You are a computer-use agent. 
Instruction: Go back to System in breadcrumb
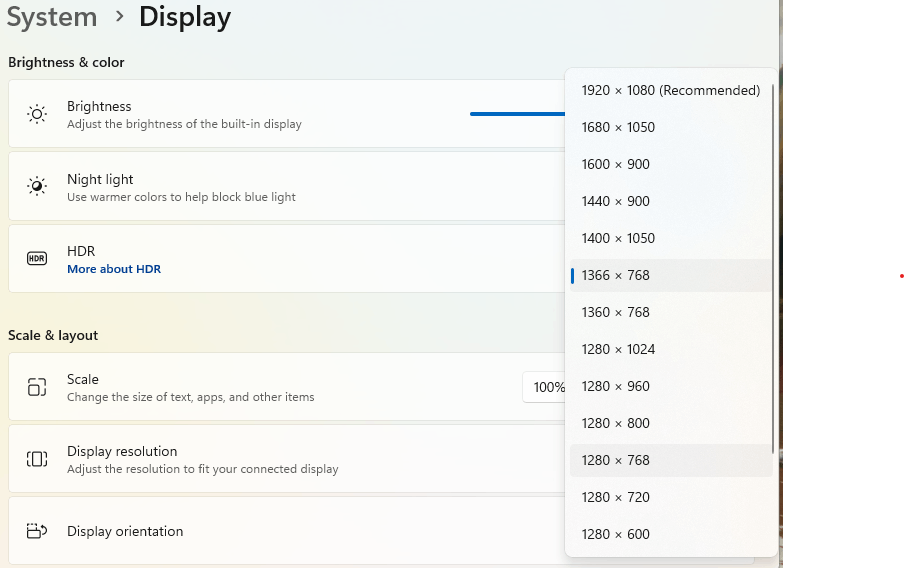point(52,16)
